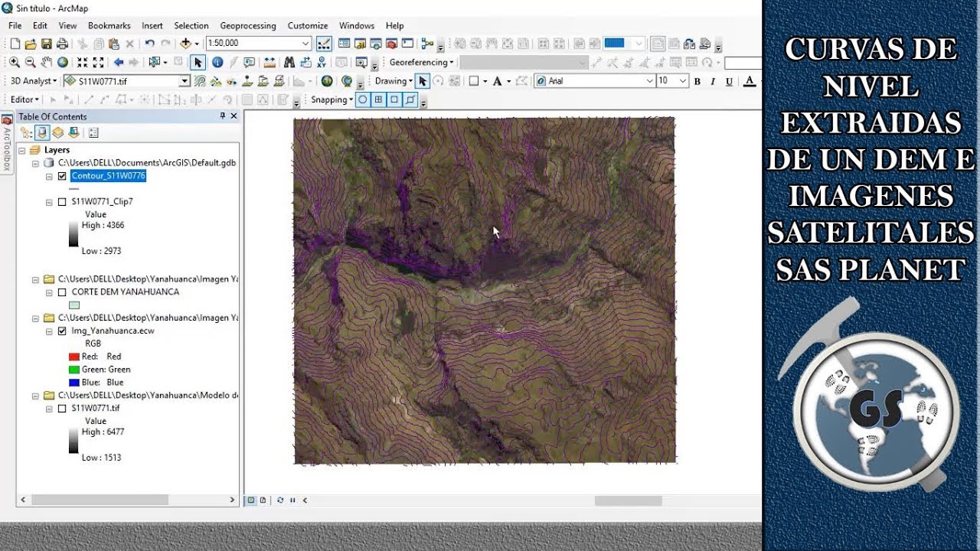Open the font size 10 dropdown
Screen dimensions: 980x551
point(682,81)
